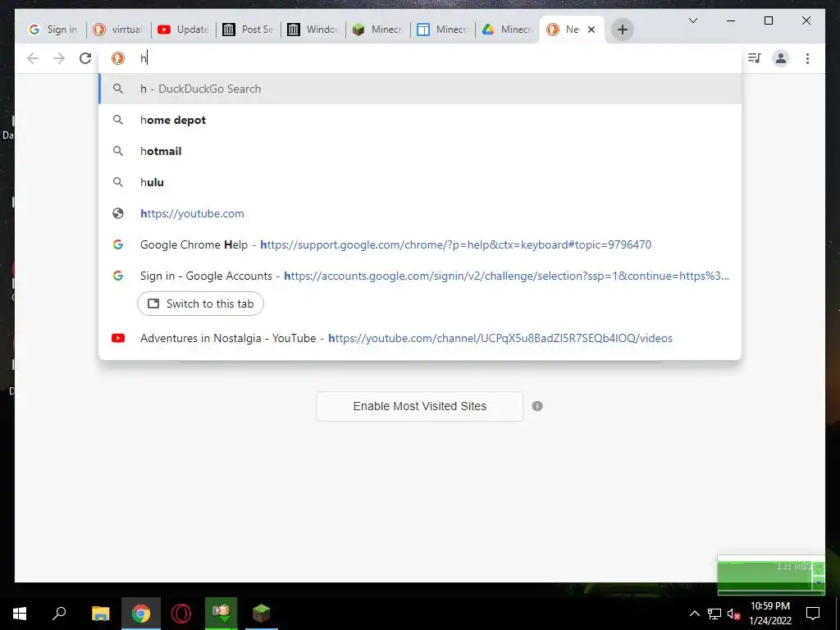Image resolution: width=840 pixels, height=630 pixels.
Task: Open the taskbar search magnifier
Action: tap(59, 614)
